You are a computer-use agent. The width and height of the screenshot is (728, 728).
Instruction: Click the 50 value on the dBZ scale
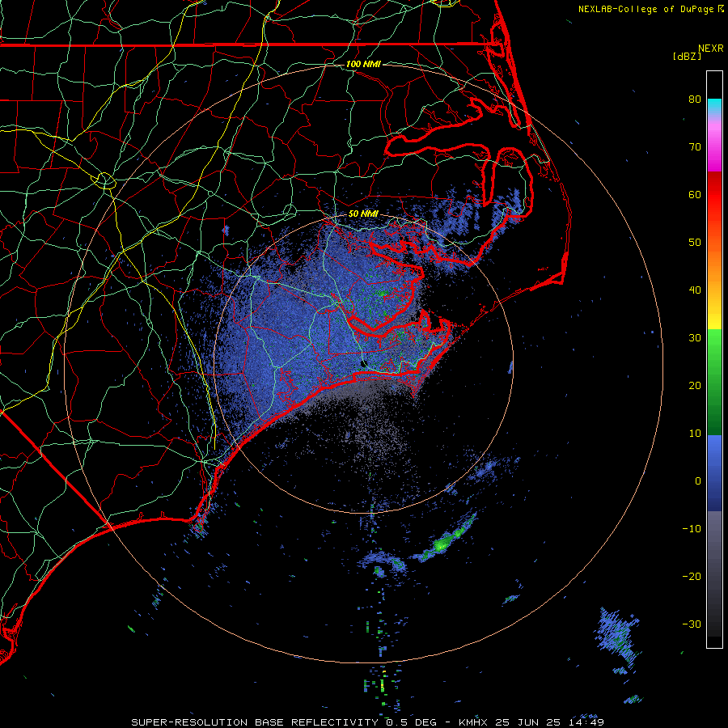[695, 243]
